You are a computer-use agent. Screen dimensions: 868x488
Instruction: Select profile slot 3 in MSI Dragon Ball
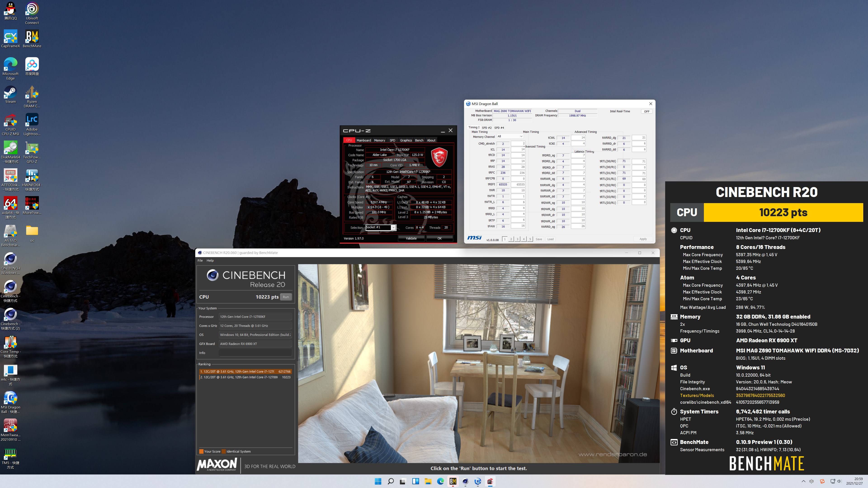[x=517, y=239]
